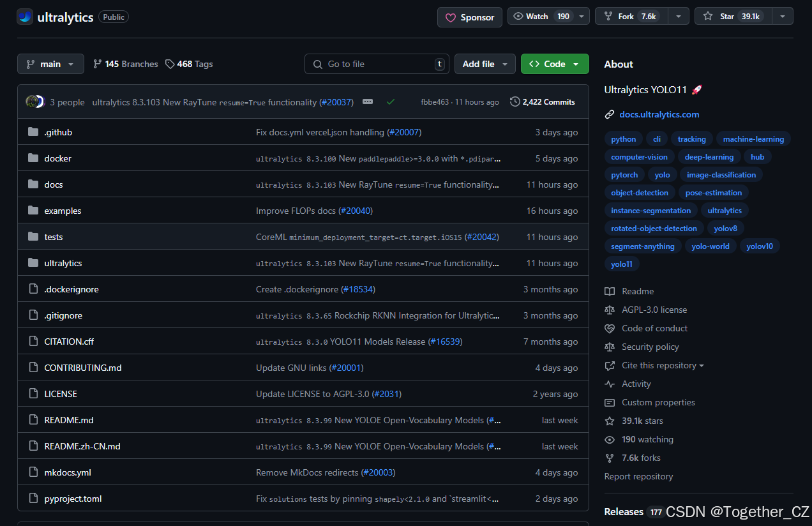Expand commit message with ellipsis button
The image size is (812, 526).
(x=368, y=101)
